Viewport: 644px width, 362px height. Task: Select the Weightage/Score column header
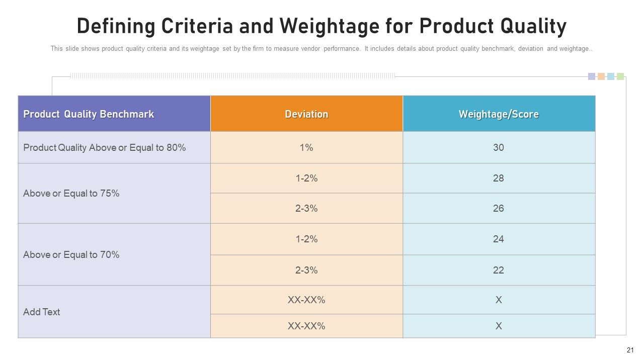pyautogui.click(x=499, y=114)
